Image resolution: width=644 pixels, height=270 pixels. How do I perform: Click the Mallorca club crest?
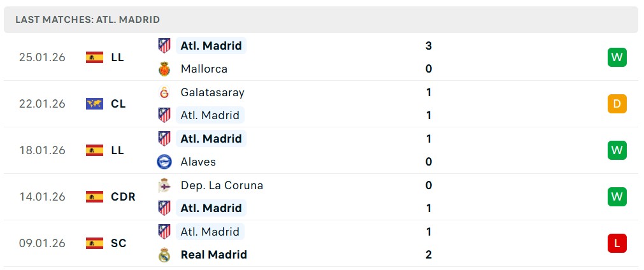[164, 69]
